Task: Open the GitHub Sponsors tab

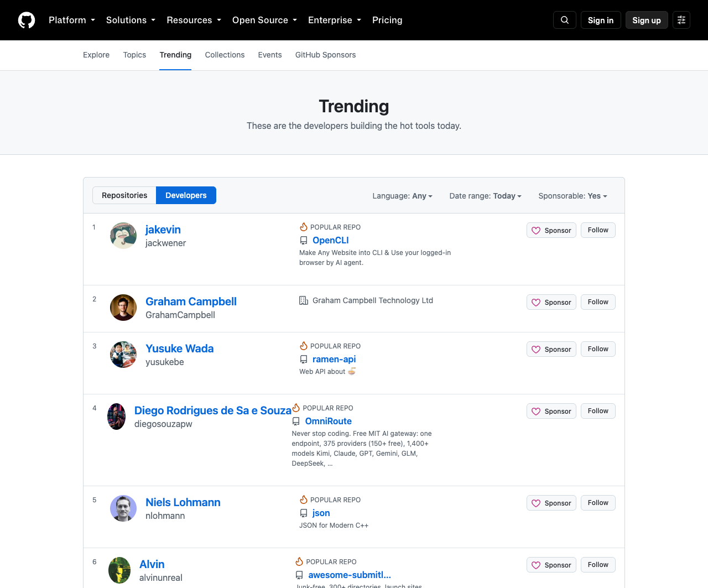Action: [325, 55]
